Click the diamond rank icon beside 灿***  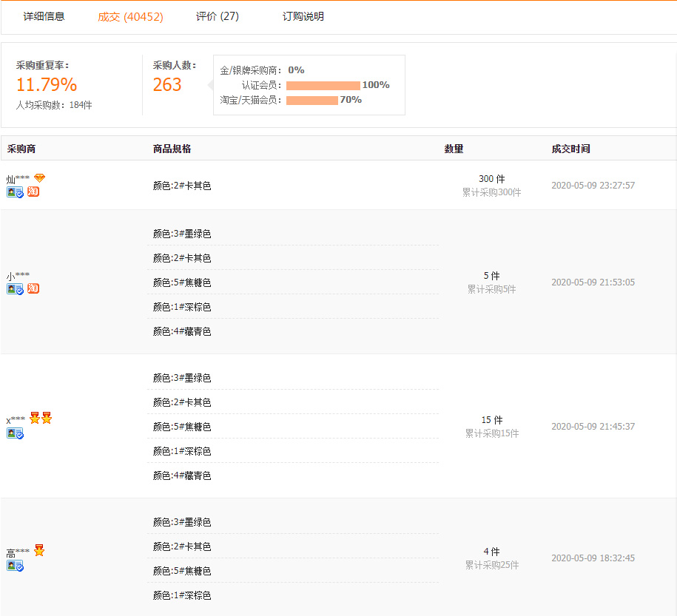click(x=39, y=177)
